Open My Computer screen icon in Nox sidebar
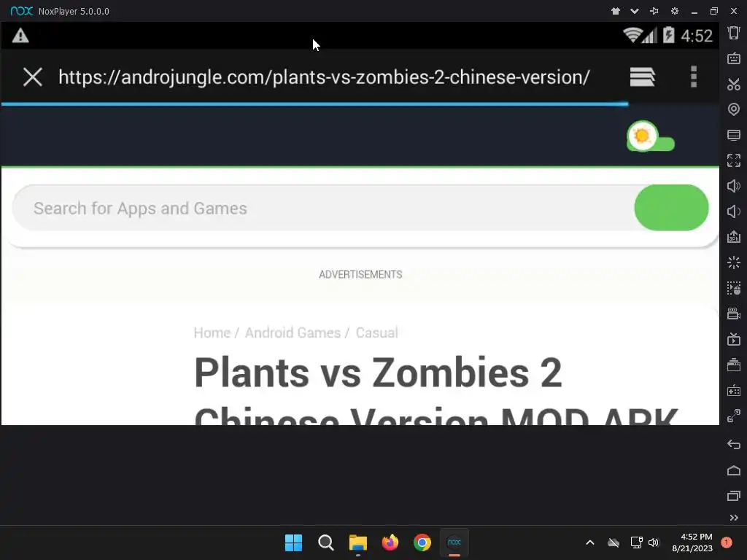The image size is (747, 560). point(734,135)
